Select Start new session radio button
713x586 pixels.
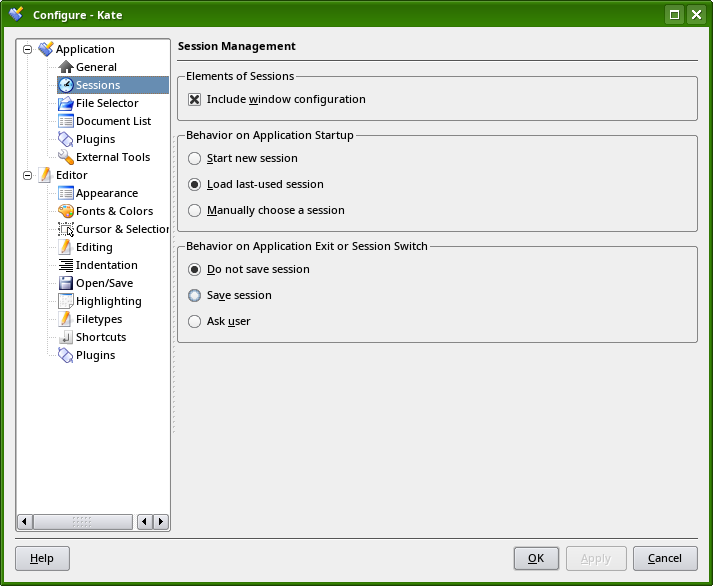195,158
